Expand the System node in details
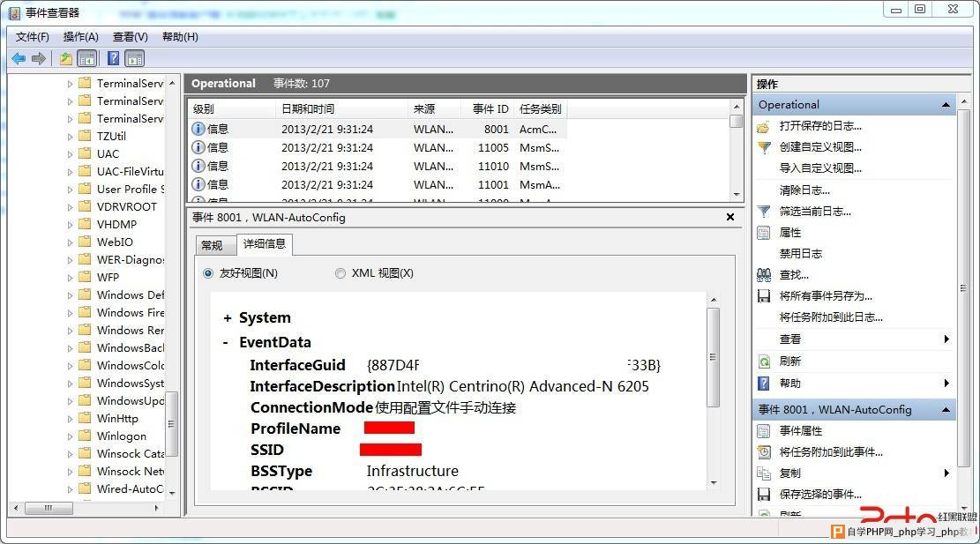Image resolution: width=980 pixels, height=544 pixels. click(228, 318)
